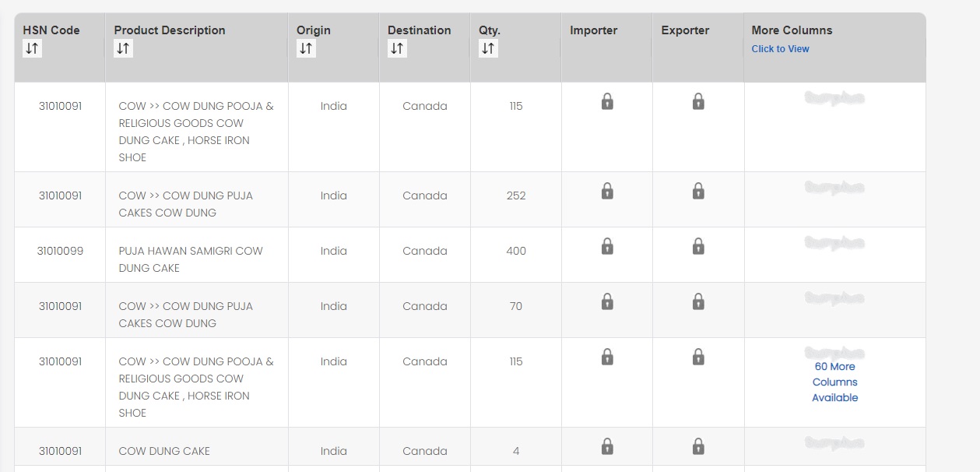Click PUJA HAWAN SAMIGRI description cell
Screen dimensions: 980x472
(x=191, y=259)
